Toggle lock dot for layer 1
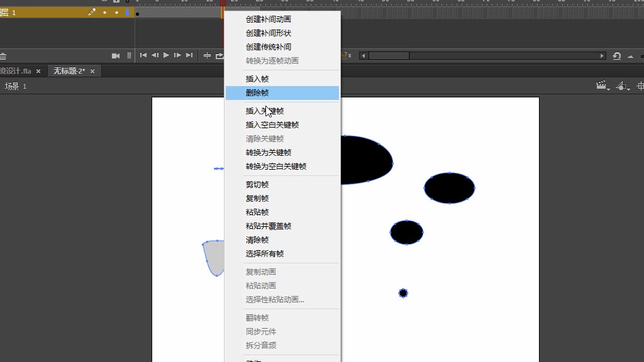The image size is (644, 362). [116, 13]
